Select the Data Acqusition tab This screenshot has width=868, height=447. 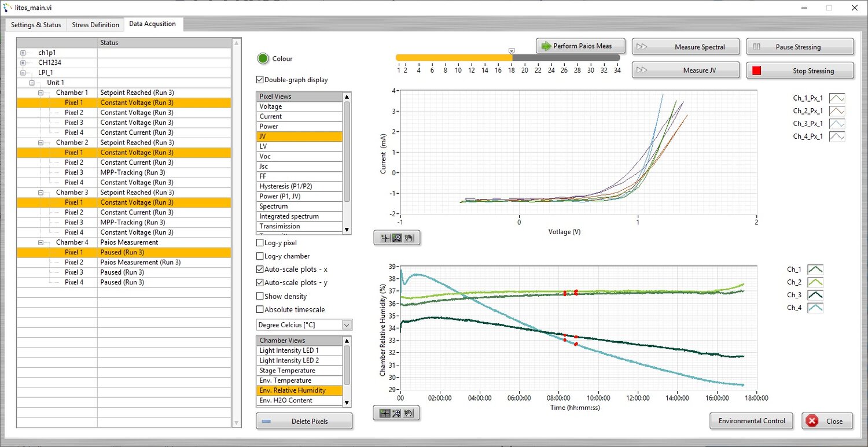point(154,24)
